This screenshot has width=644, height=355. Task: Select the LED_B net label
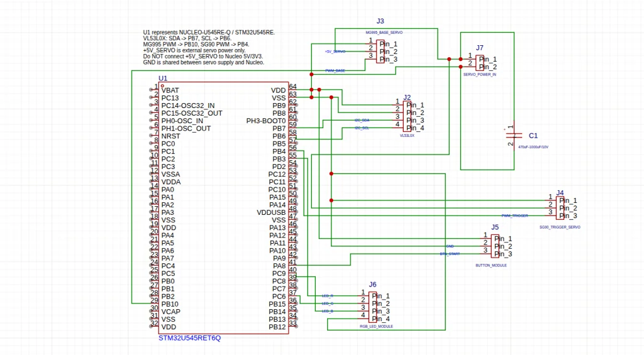[x=327, y=311]
